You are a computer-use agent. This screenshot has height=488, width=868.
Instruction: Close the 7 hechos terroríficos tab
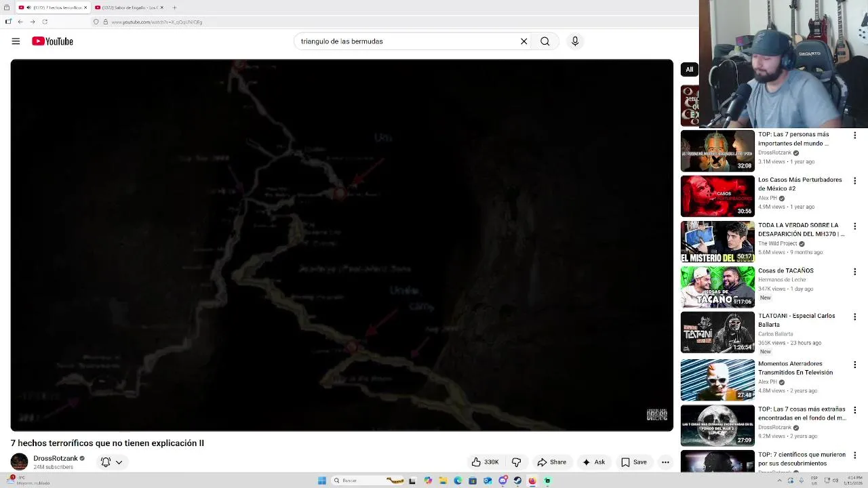click(x=85, y=7)
